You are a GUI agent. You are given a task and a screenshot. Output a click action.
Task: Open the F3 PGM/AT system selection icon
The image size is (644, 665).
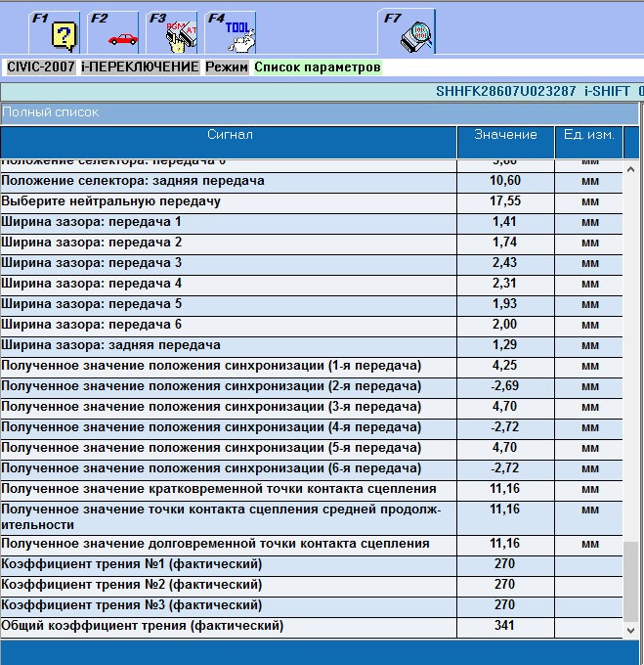[x=172, y=32]
